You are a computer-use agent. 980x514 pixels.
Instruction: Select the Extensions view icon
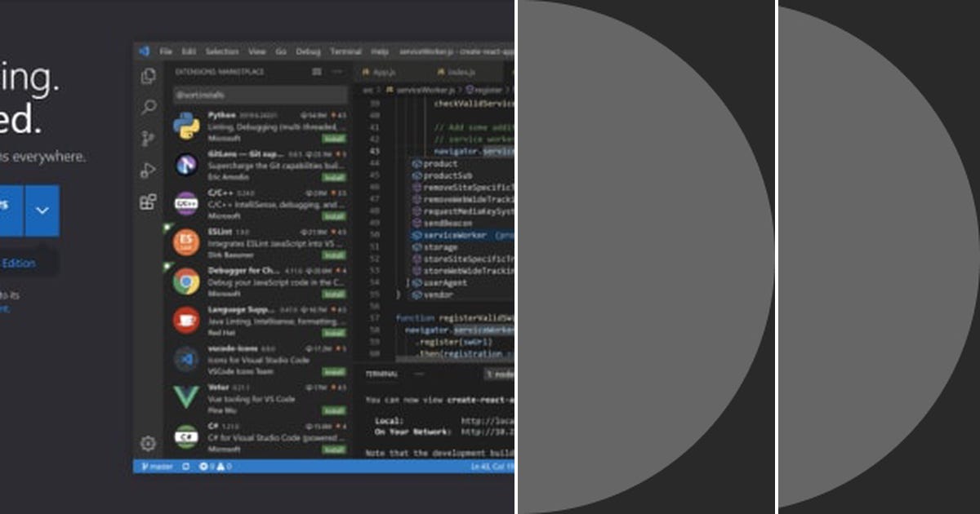click(x=148, y=202)
